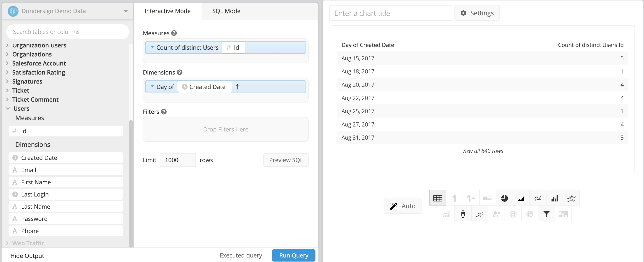Viewport: 644px width, 262px height.
Task: Select the bubble chart icon
Action: 496,214
